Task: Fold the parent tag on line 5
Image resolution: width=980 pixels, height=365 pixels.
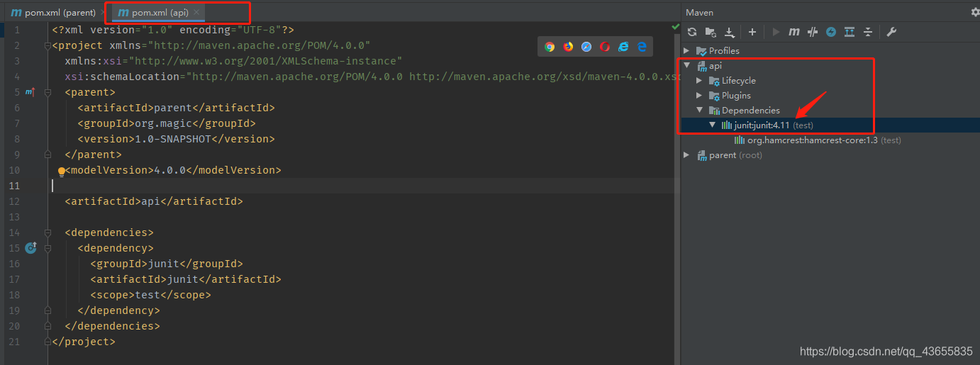Action: coord(48,92)
